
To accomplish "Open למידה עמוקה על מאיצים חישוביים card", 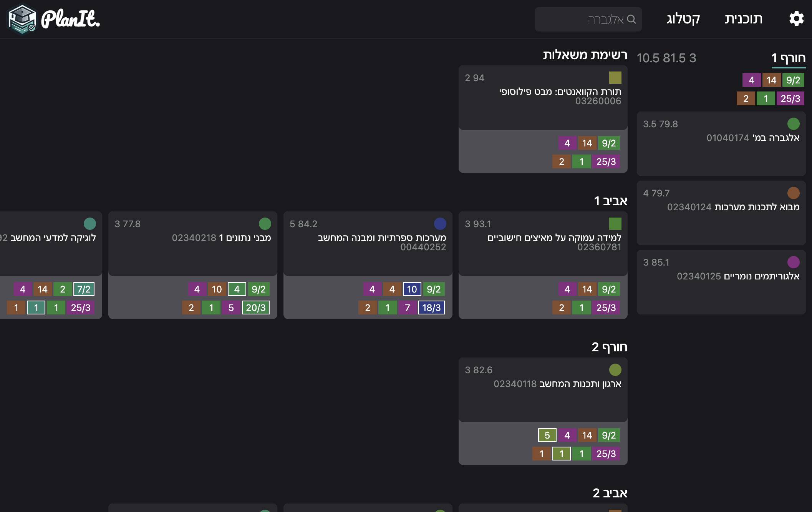I will (x=543, y=244).
